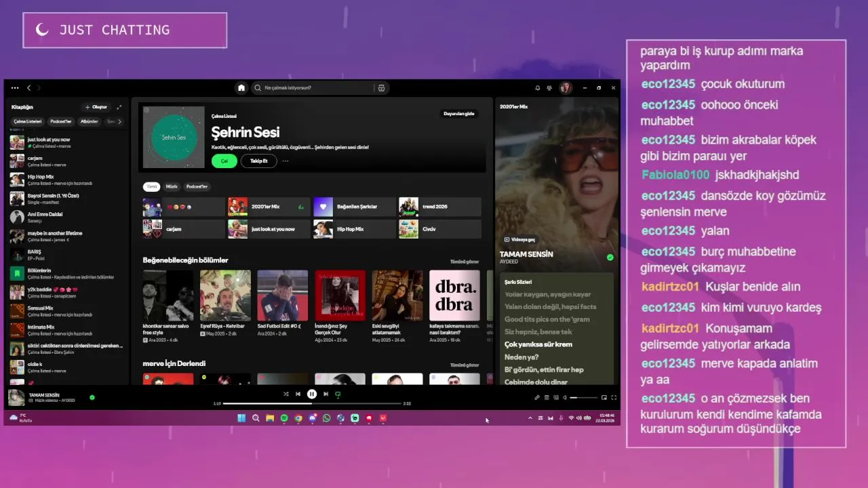Open AYDEED artist in now playing panel
The height and width of the screenshot is (488, 868).
[509, 262]
